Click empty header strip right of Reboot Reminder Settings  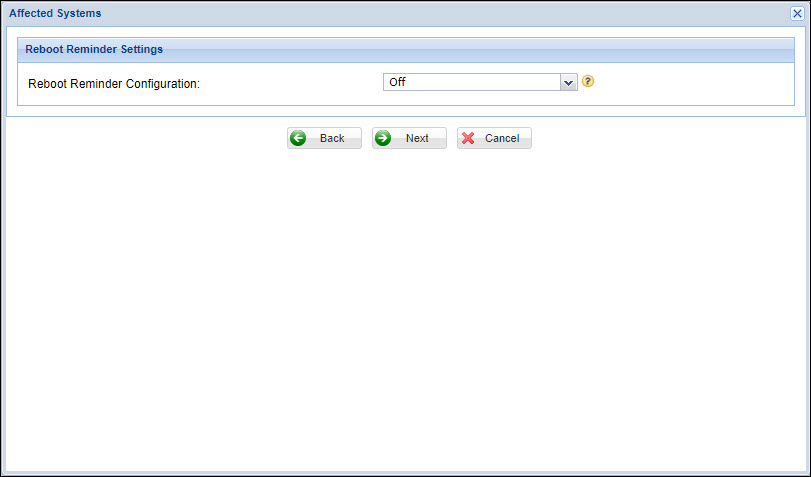click(x=480, y=49)
